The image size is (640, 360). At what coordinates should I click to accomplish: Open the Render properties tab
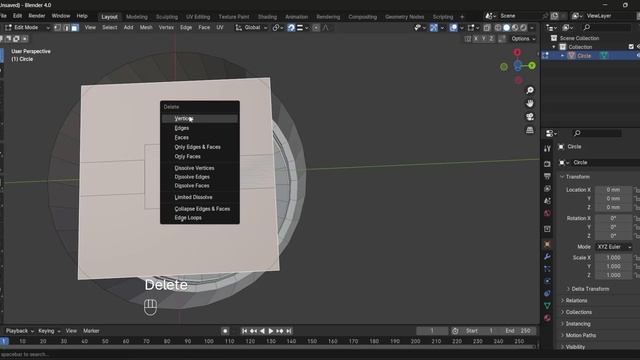547,164
